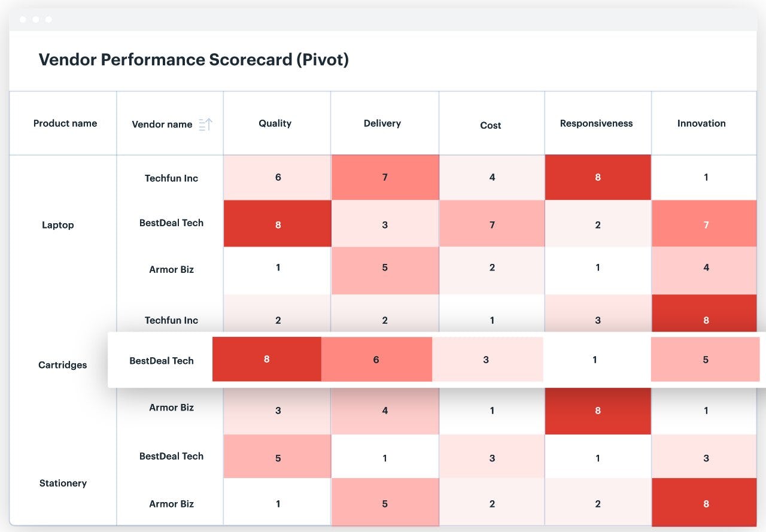Select the Responsiveness column header
Screen dimensions: 766x532
[596, 123]
